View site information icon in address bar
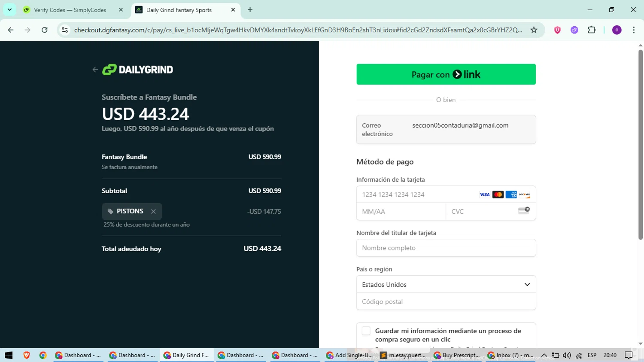Viewport: 644px width, 362px height. pos(65,30)
